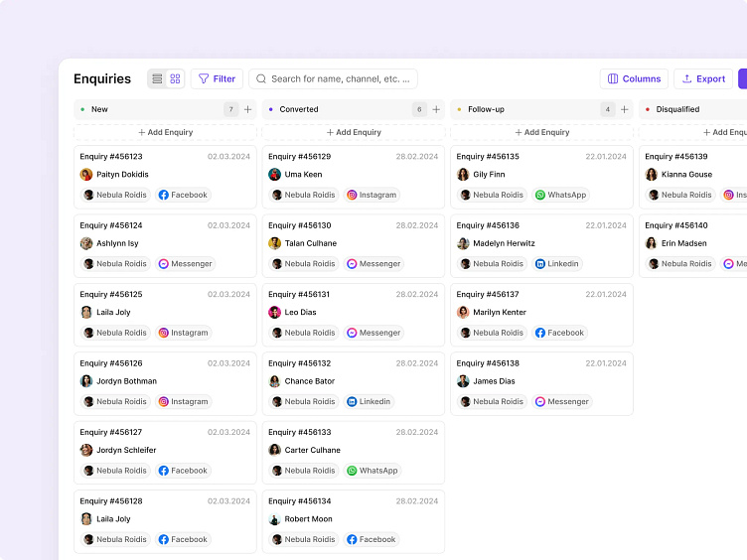The width and height of the screenshot is (747, 560).
Task: Open James Dias contact name
Action: click(x=494, y=381)
